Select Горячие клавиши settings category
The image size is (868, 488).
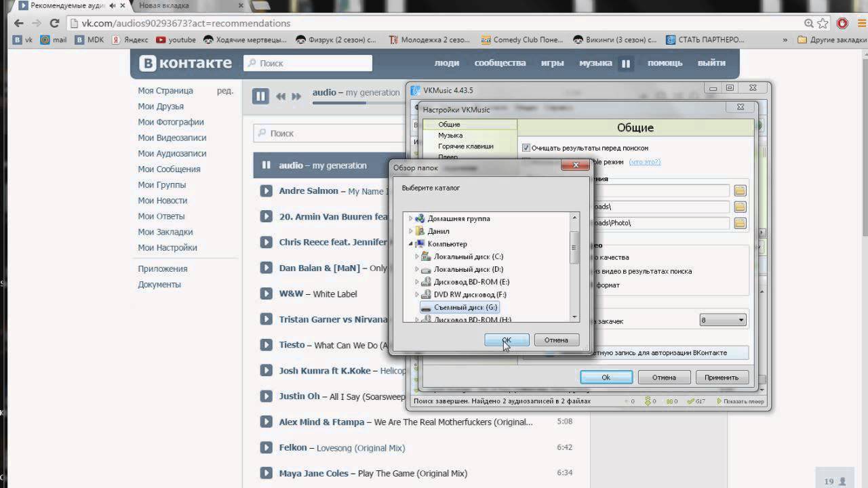[466, 146]
